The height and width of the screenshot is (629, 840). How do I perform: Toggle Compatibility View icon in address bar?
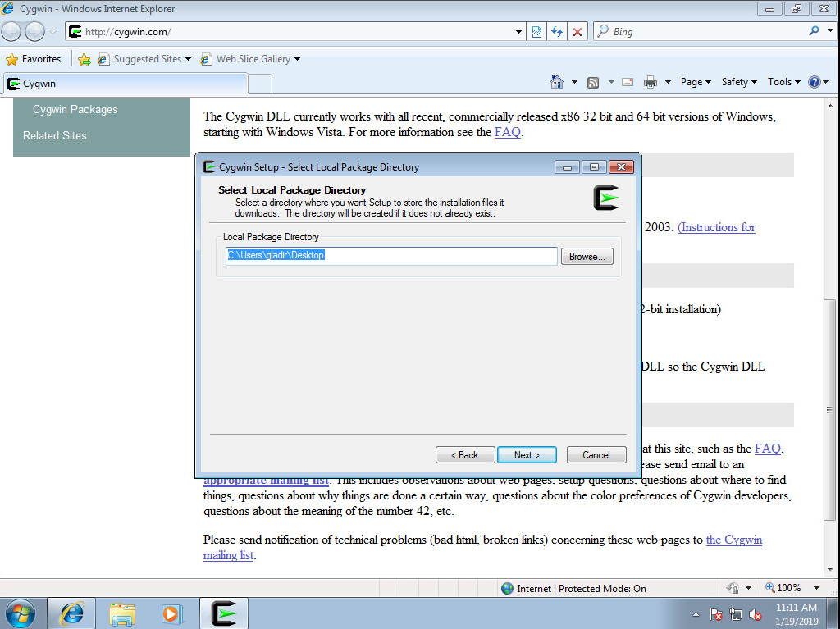point(536,32)
